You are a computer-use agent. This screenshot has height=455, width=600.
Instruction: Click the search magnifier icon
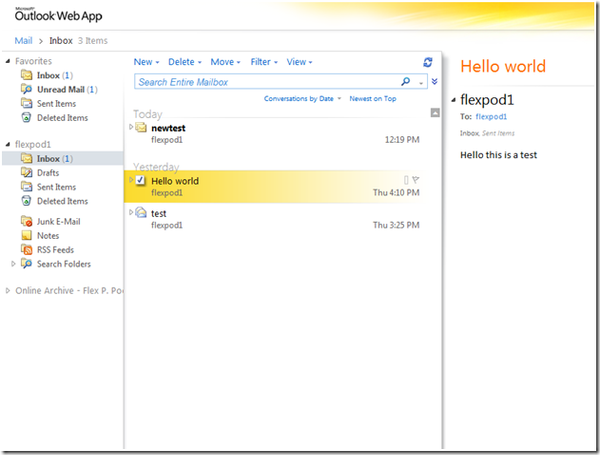pyautogui.click(x=405, y=82)
